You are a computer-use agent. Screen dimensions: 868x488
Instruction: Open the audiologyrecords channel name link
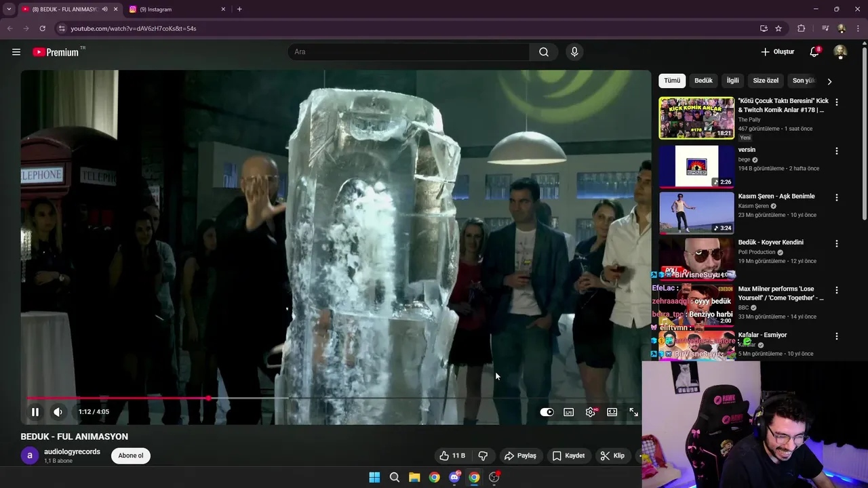pyautogui.click(x=72, y=451)
